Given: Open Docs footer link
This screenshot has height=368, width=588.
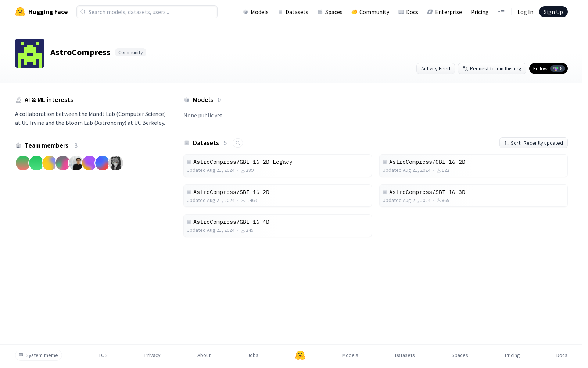Looking at the screenshot, I should (x=562, y=355).
